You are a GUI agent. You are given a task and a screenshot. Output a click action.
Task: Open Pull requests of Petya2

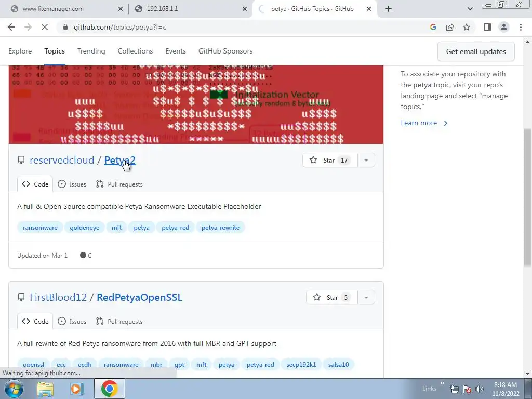119,184
